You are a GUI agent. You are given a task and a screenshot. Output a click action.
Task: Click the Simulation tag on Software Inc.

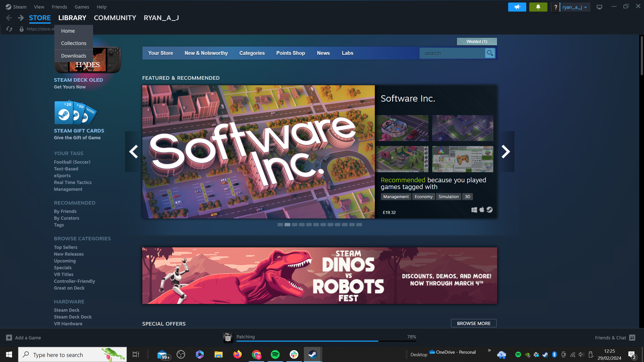tap(449, 197)
